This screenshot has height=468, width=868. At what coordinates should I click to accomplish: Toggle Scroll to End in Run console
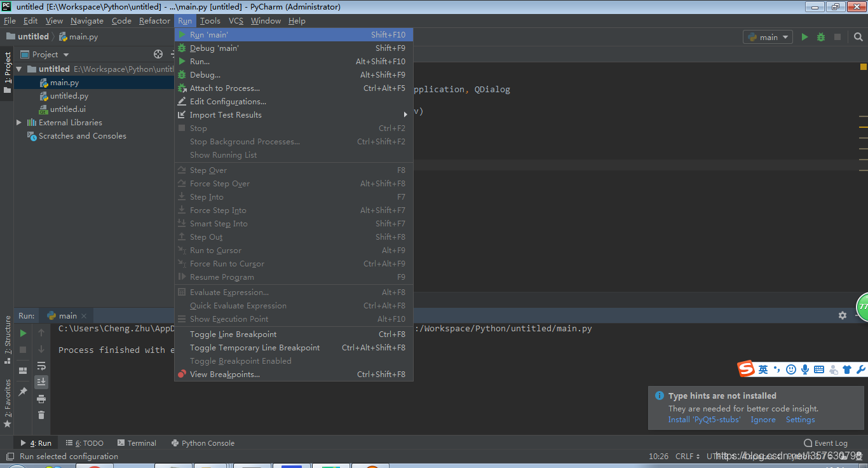pyautogui.click(x=41, y=382)
